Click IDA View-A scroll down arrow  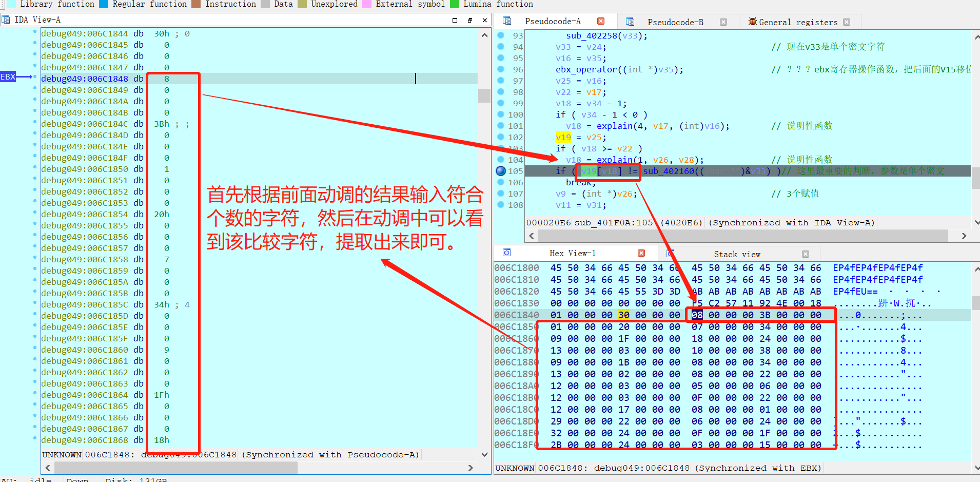pyautogui.click(x=484, y=454)
